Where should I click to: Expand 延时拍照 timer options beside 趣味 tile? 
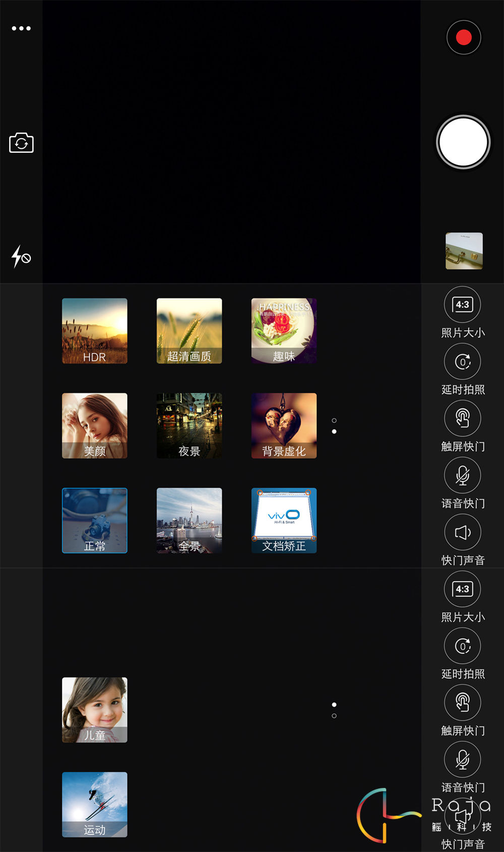[x=463, y=362]
